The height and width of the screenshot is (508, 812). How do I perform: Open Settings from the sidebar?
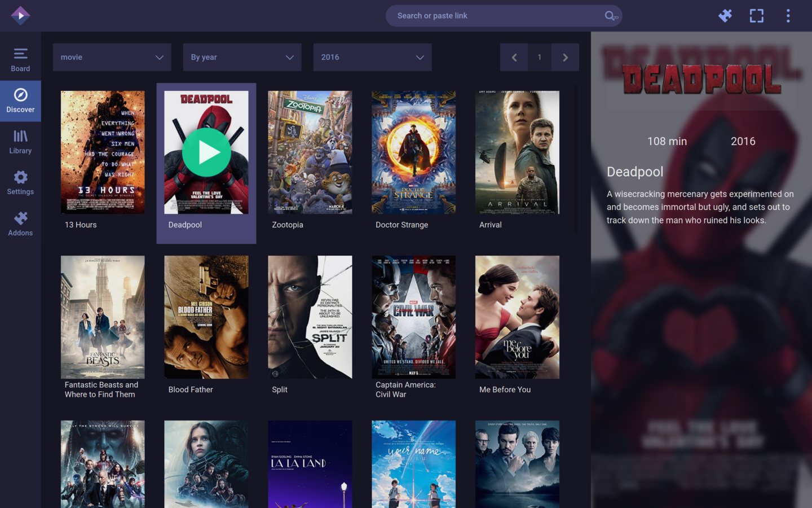point(20,183)
